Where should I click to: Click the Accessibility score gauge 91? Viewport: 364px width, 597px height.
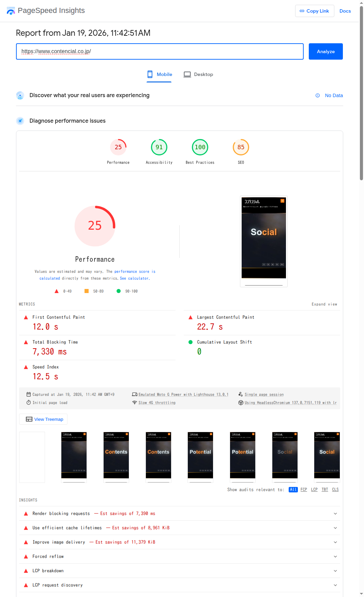[x=159, y=147]
